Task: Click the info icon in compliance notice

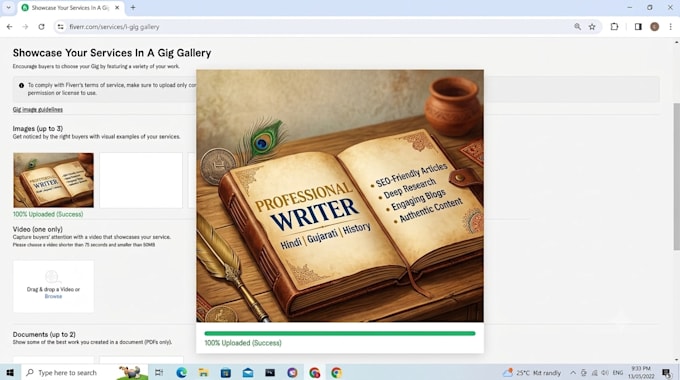Action: pos(21,85)
